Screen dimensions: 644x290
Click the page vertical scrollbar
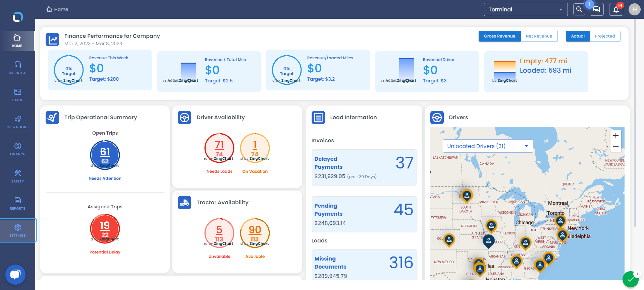(x=635, y=123)
